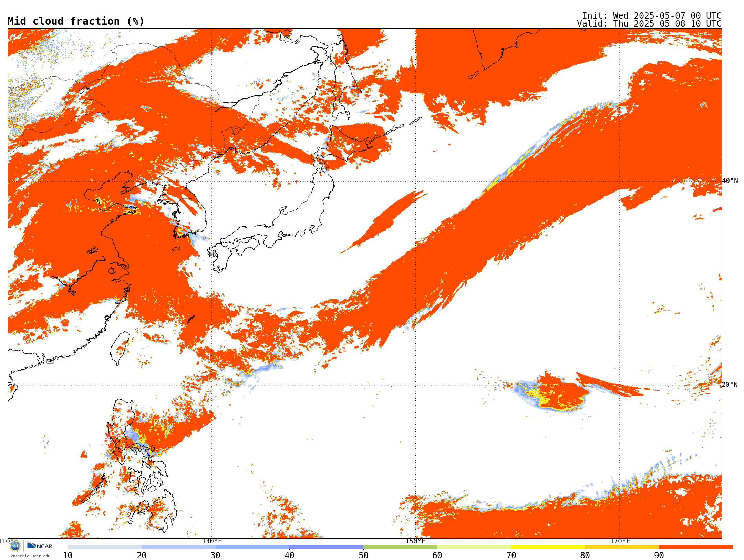
Task: Click the colorbar tick label 60
Action: [x=437, y=556]
